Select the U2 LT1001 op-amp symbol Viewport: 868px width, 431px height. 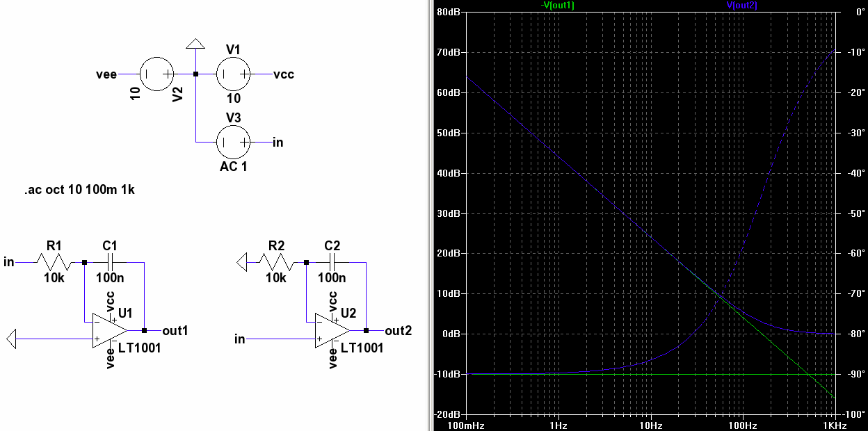(331, 330)
